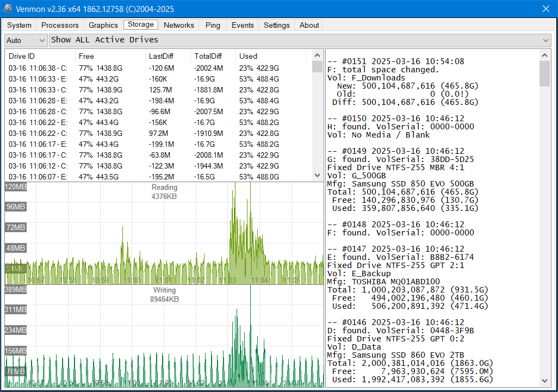Viewport: 558px width, 392px height.
Task: Go to the Settings tab
Action: 276,25
